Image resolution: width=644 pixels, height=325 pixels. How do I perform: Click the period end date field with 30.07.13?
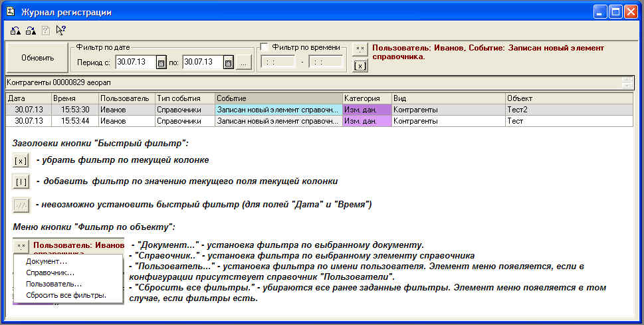pos(203,62)
